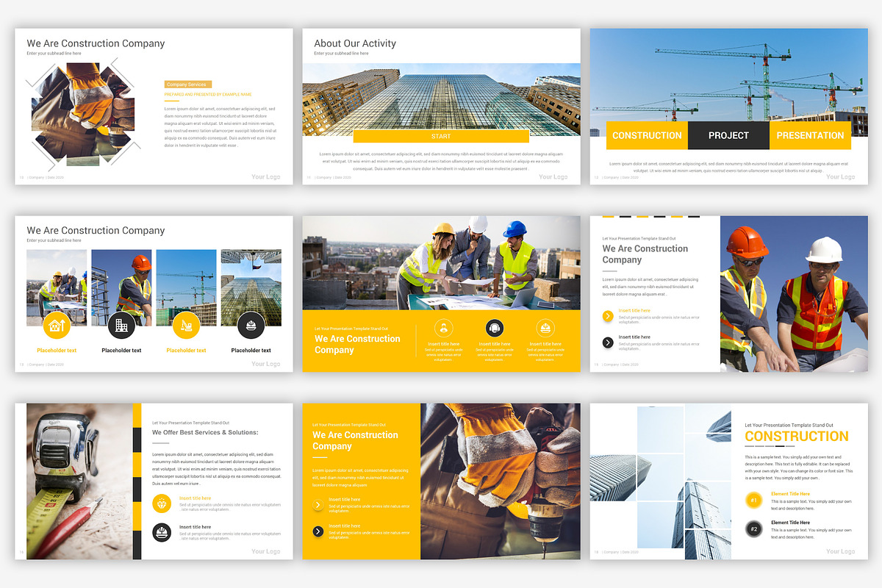This screenshot has height=588, width=882.
Task: Click the dark PROJECT block
Action: (x=728, y=135)
